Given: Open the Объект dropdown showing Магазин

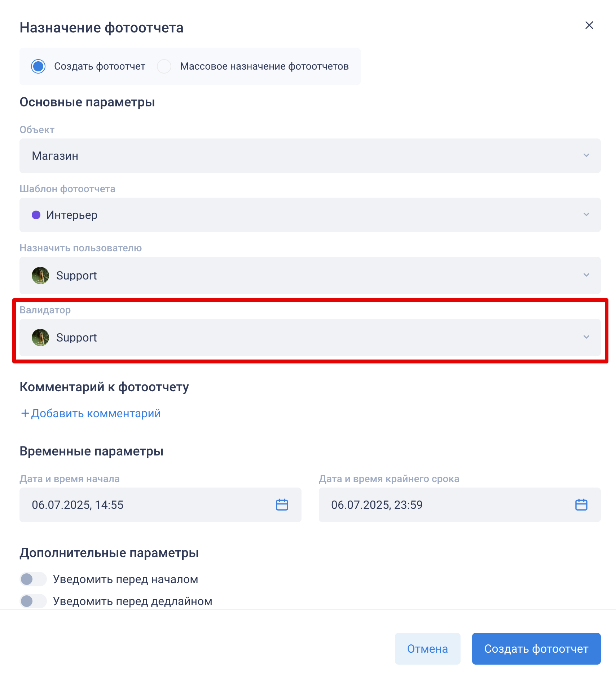Looking at the screenshot, I should [x=310, y=156].
